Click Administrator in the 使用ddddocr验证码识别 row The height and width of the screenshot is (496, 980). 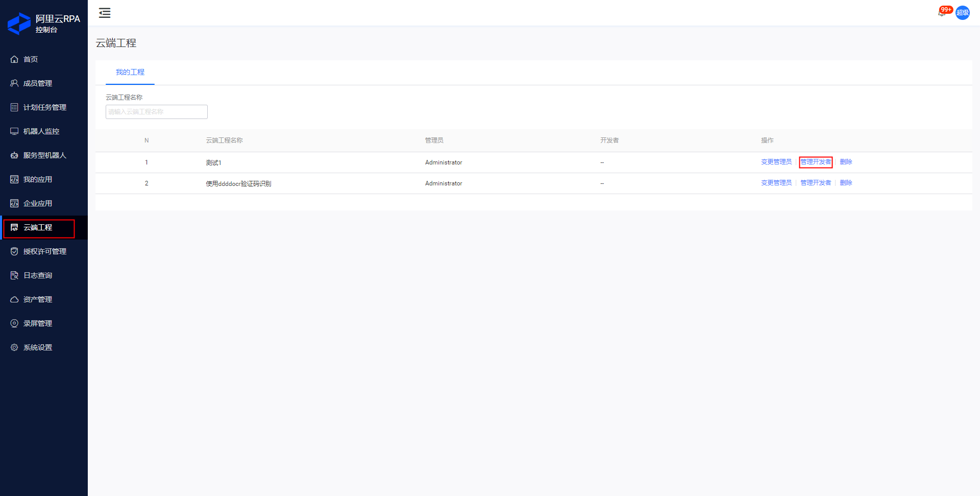click(444, 183)
